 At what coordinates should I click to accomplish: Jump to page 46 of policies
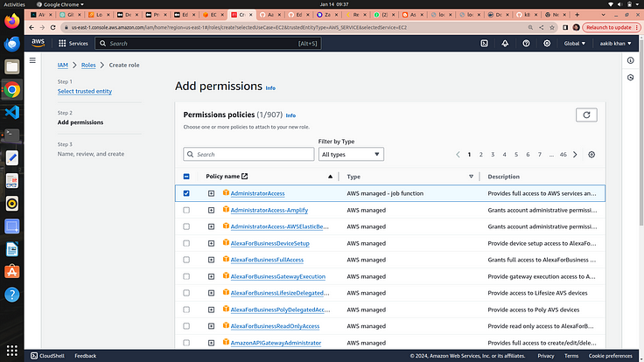(x=563, y=154)
